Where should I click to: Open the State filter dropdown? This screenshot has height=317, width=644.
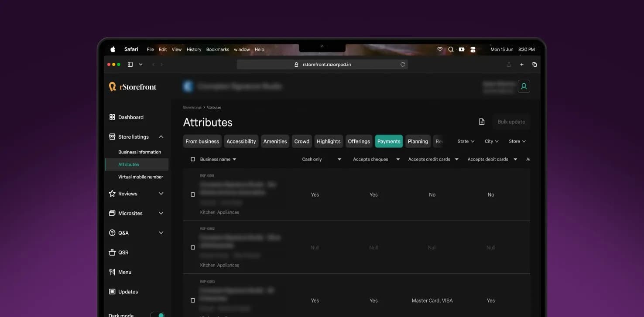(466, 141)
